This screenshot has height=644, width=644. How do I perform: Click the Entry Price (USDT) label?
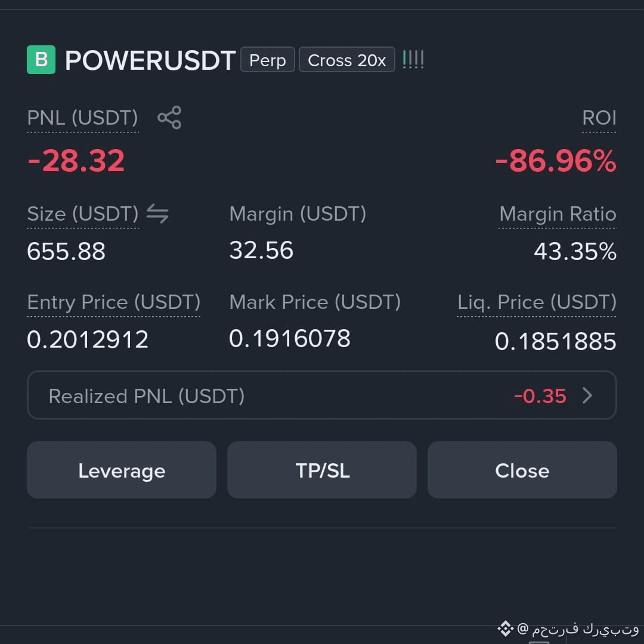[113, 303]
